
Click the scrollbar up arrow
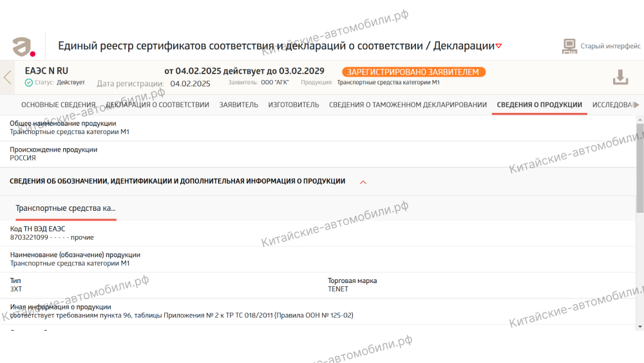coord(640,120)
